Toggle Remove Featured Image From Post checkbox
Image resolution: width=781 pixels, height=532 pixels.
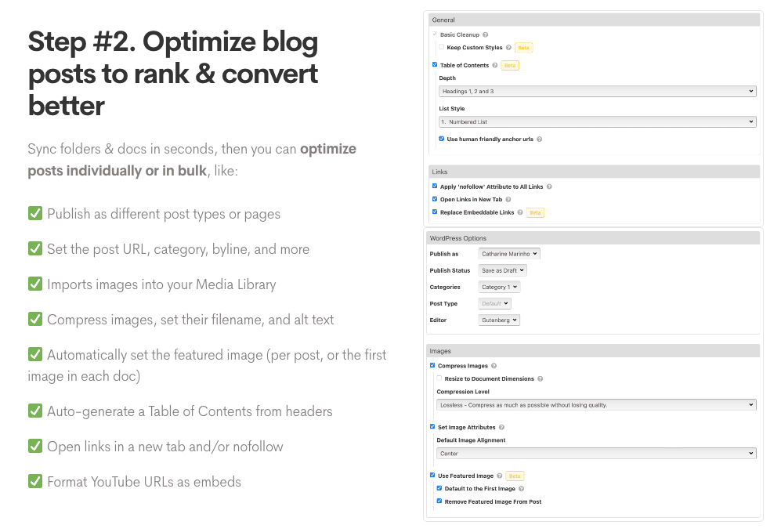[439, 501]
